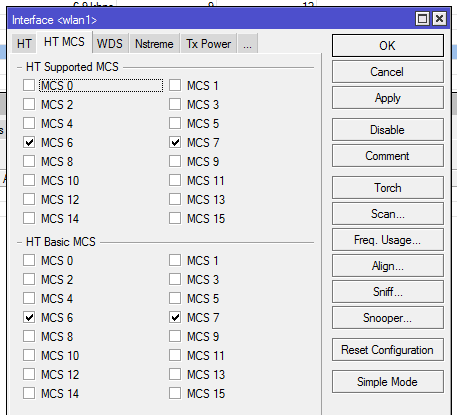Screen dimensions: 457x415
Task: Switch to the HT tab
Action: coord(24,44)
